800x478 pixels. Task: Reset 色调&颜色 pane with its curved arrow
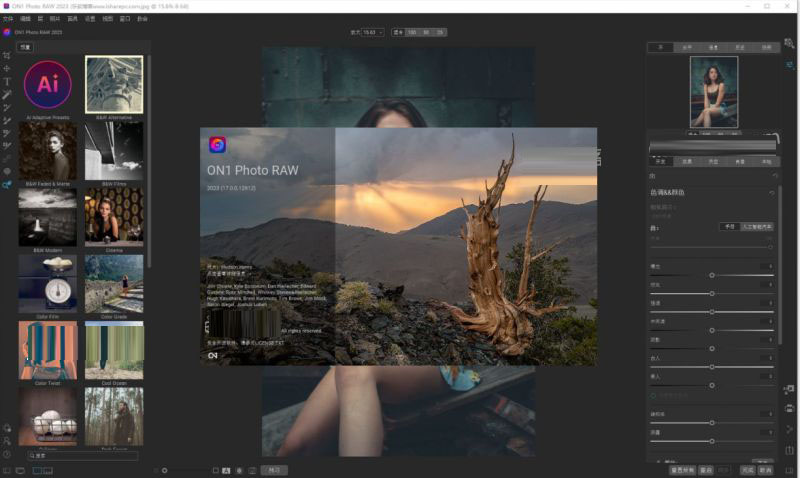pyautogui.click(x=771, y=193)
